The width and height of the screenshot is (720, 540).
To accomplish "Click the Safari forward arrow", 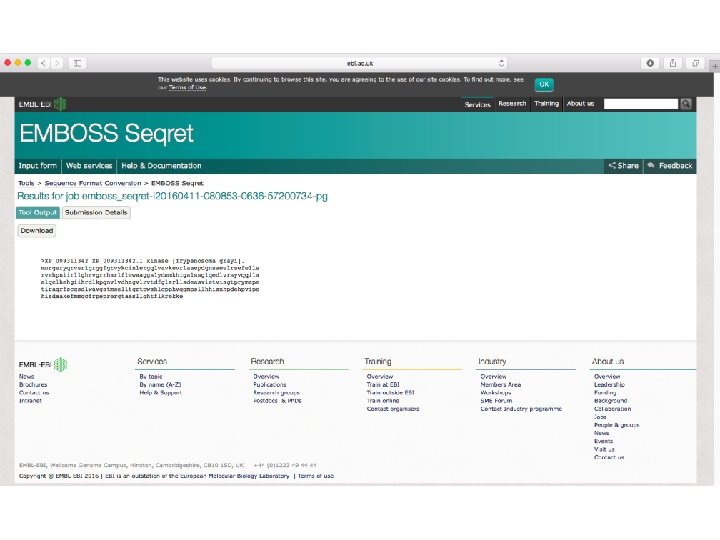I will pyautogui.click(x=57, y=63).
